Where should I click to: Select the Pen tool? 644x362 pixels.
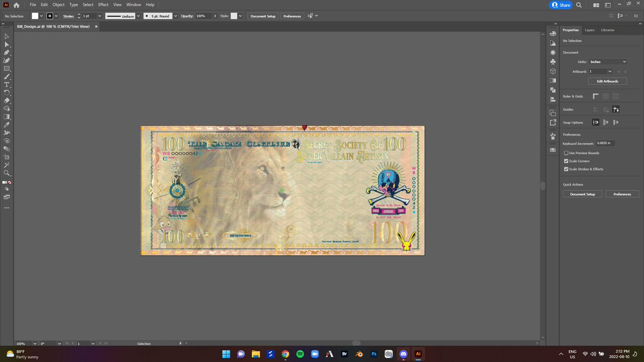point(7,53)
